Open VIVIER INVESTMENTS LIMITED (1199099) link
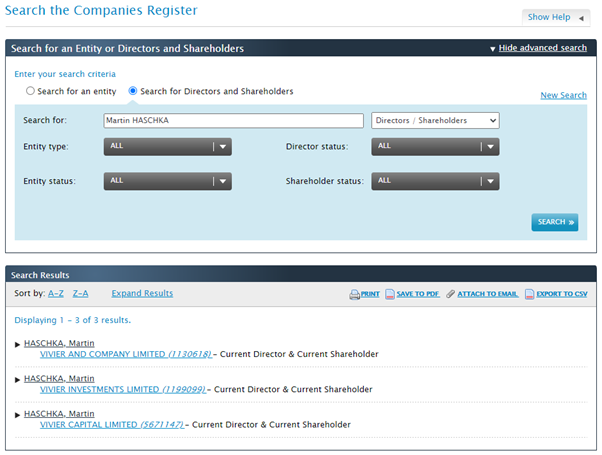Screen dimensions: 602x455 123,389
